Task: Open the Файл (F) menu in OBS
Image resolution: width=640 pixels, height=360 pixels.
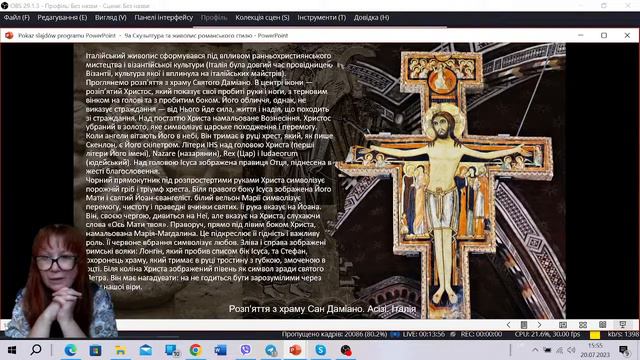Action: coord(17,18)
